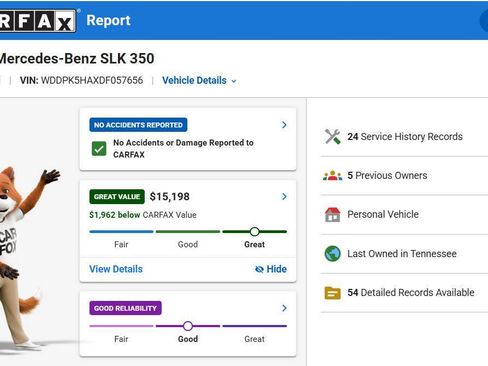The image size is (488, 366).
Task: Click the Mercedes-Benz SLK 350 title
Action: [x=76, y=59]
